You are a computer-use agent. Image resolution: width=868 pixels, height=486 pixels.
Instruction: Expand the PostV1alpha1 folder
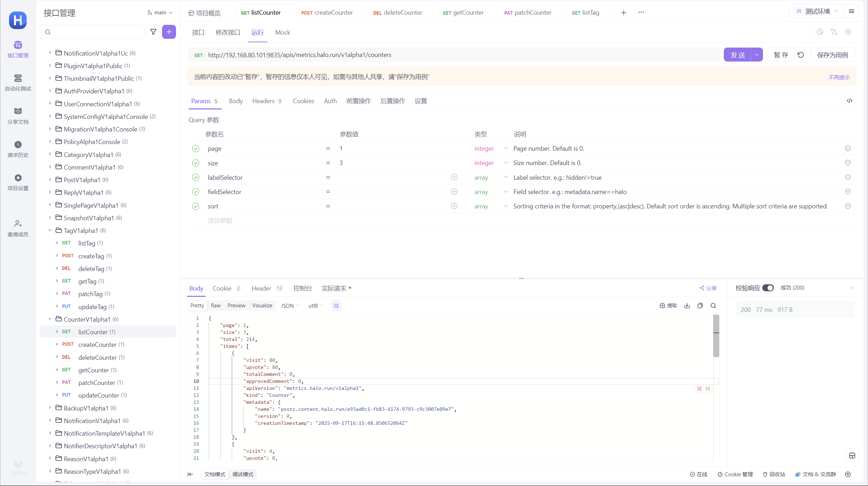coord(50,180)
